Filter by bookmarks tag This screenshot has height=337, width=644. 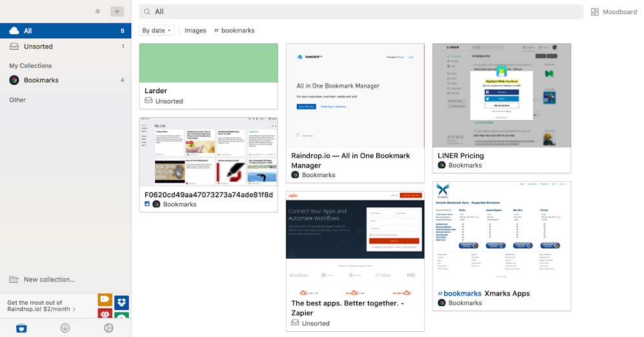[234, 30]
